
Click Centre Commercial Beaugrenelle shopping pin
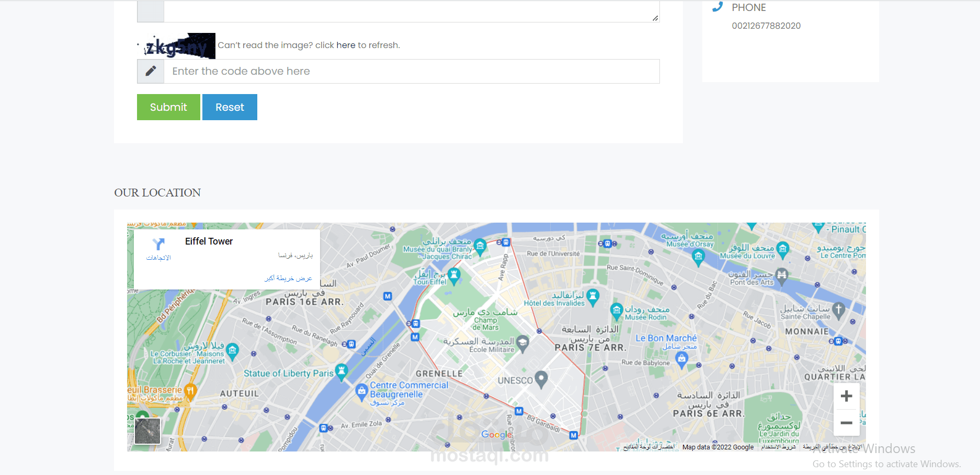pyautogui.click(x=361, y=391)
